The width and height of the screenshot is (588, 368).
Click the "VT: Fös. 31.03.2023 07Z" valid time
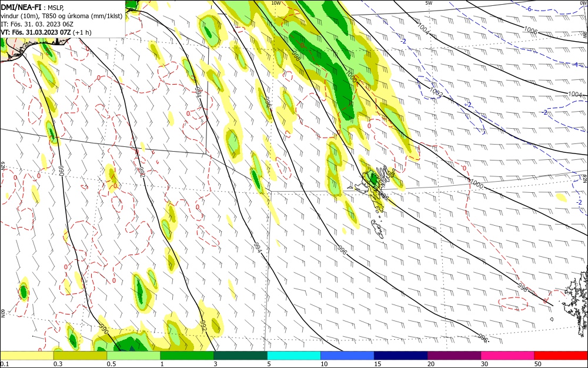tap(36, 32)
